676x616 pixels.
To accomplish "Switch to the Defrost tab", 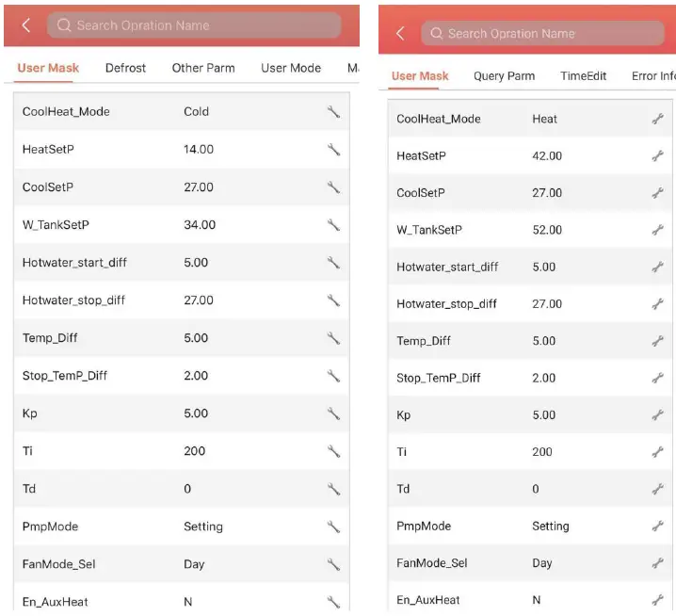I will click(x=125, y=68).
